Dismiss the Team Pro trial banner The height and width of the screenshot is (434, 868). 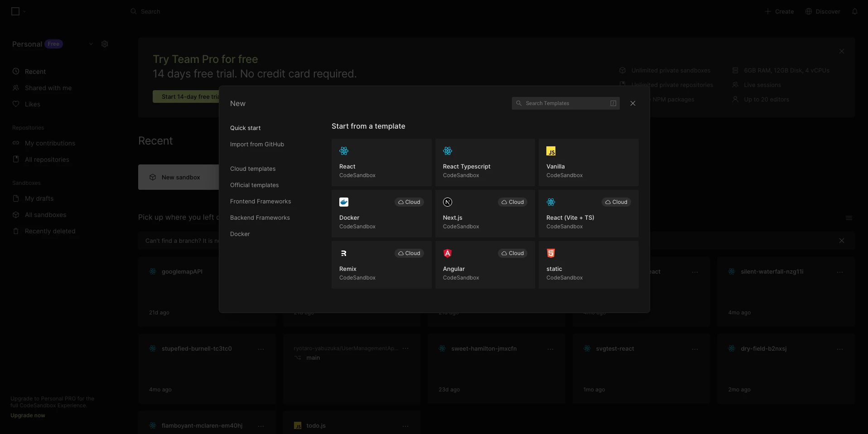[x=842, y=51]
